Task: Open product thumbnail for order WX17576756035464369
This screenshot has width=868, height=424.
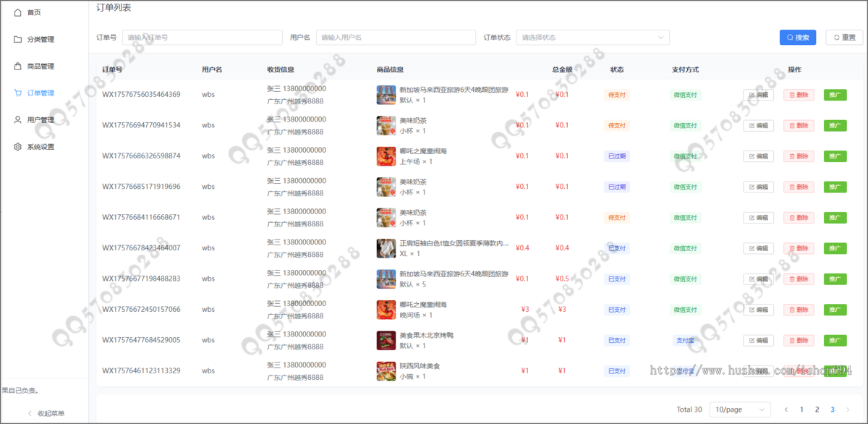Action: pyautogui.click(x=386, y=95)
